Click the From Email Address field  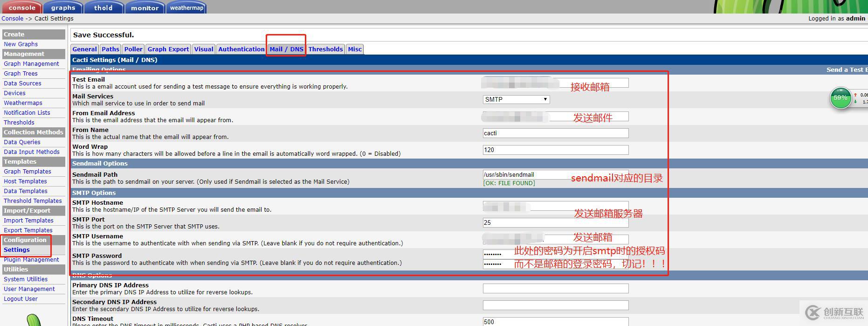(556, 116)
